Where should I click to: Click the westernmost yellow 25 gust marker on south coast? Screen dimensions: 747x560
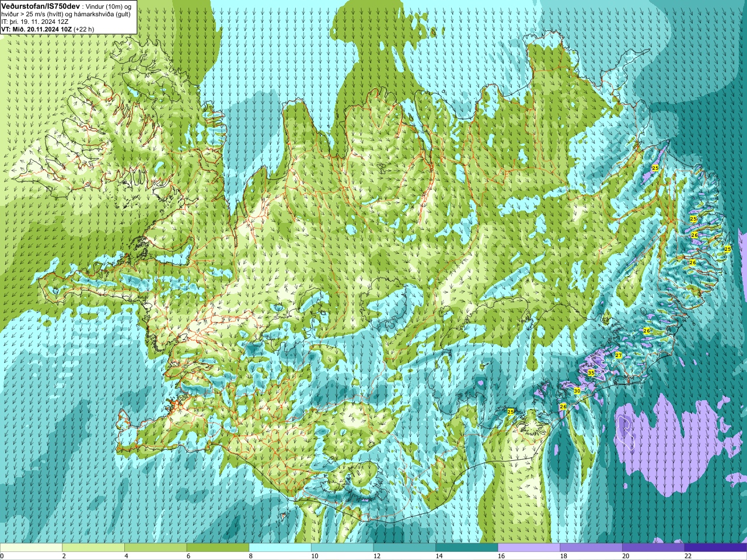click(511, 411)
